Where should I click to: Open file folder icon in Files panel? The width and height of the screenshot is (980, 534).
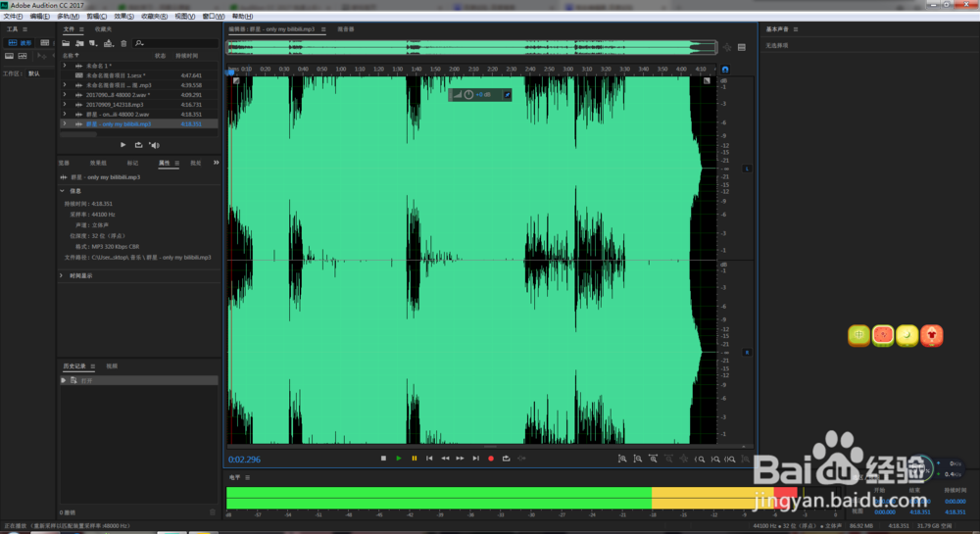pos(66,43)
